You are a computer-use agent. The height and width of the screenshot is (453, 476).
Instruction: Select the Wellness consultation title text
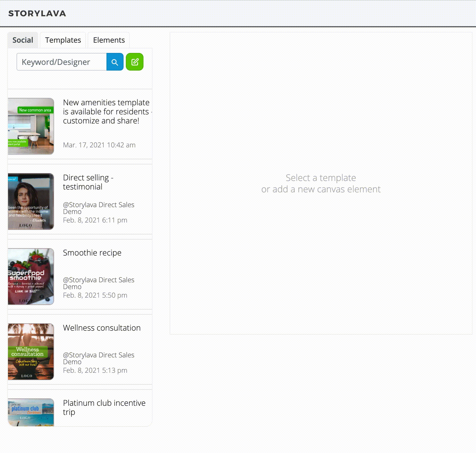point(102,328)
